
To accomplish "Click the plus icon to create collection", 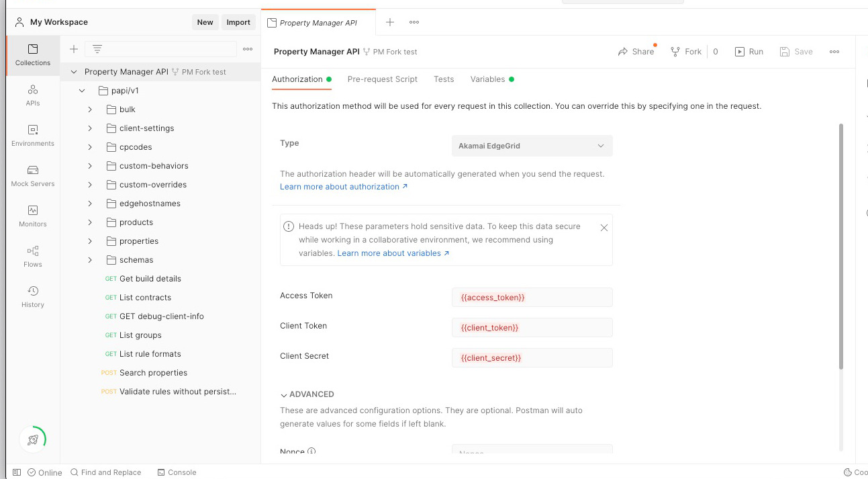I will tap(74, 49).
